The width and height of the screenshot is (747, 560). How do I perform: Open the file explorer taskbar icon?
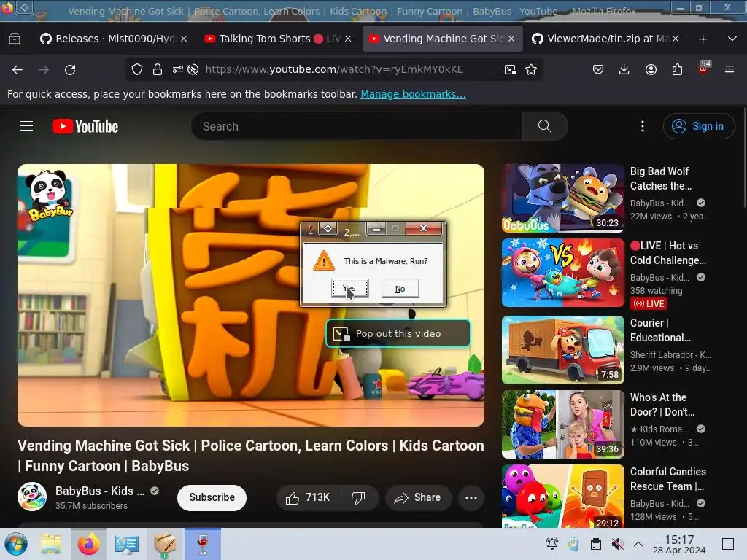(x=51, y=544)
